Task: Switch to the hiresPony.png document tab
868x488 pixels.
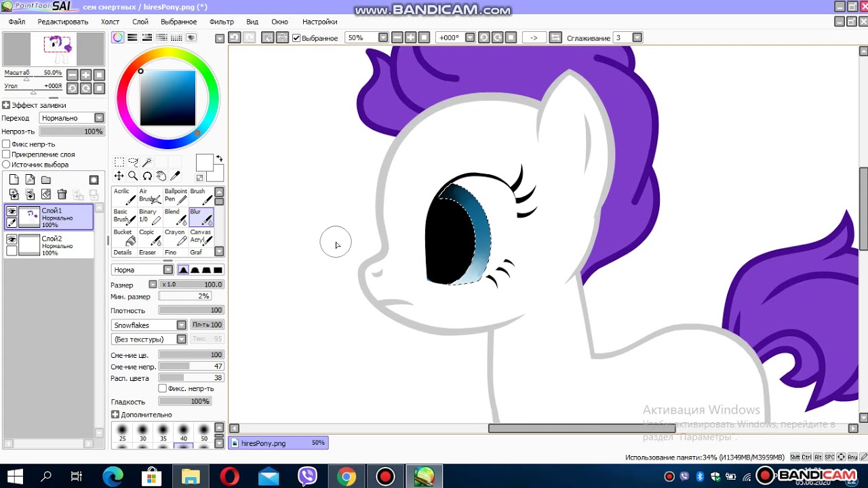Action: coord(278,443)
